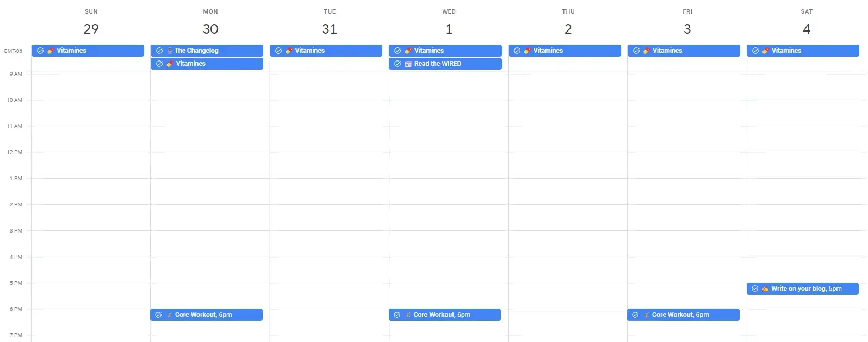This screenshot has width=868, height=342.
Task: Click writing hand icon on blog task
Action: coord(765,289)
